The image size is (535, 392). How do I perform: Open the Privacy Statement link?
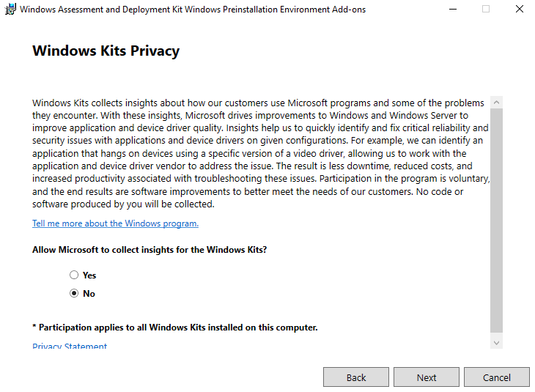tap(70, 347)
